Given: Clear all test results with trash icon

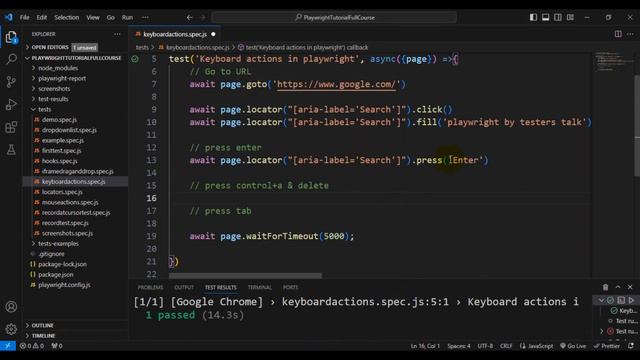Looking at the screenshot, I should [605, 287].
